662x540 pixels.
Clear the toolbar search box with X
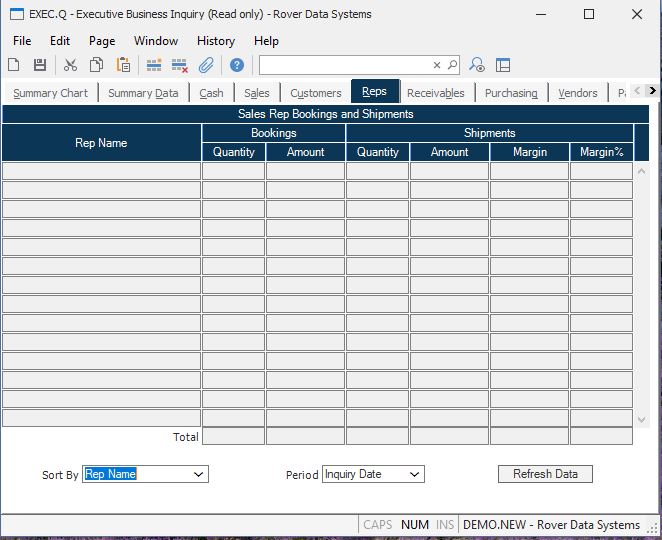pyautogui.click(x=437, y=65)
